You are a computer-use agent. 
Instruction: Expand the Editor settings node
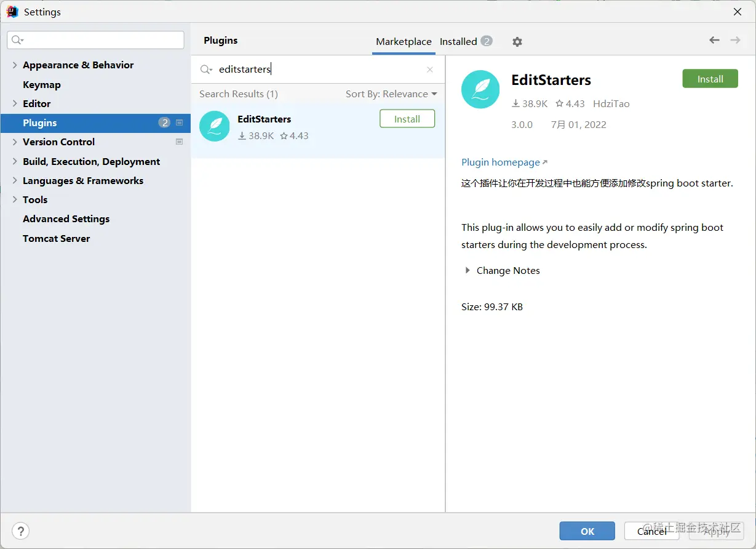15,103
